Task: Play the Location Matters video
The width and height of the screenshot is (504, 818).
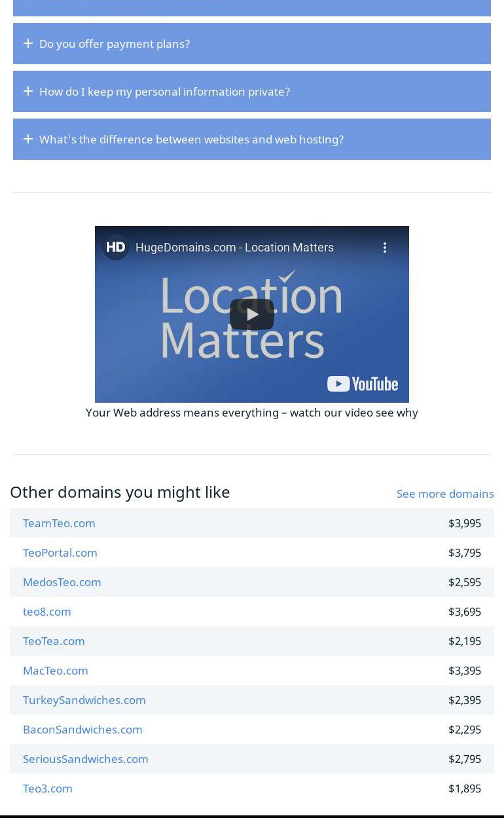Action: pyautogui.click(x=252, y=314)
